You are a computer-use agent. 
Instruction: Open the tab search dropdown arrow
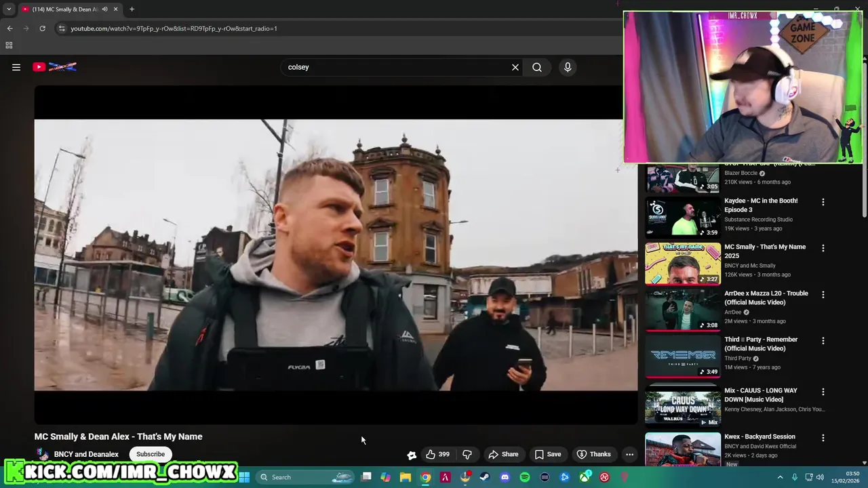click(9, 9)
